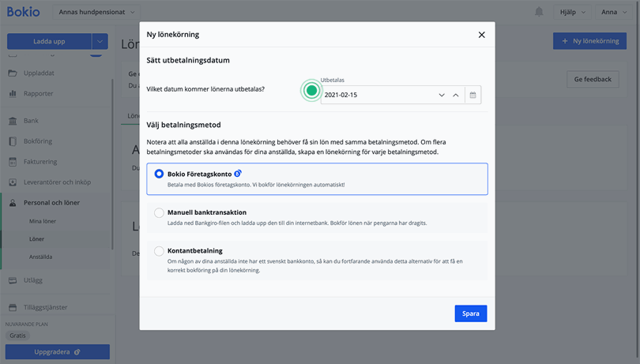Click the Tilläggstjänster store icon
The image size is (640, 364).
(13, 307)
